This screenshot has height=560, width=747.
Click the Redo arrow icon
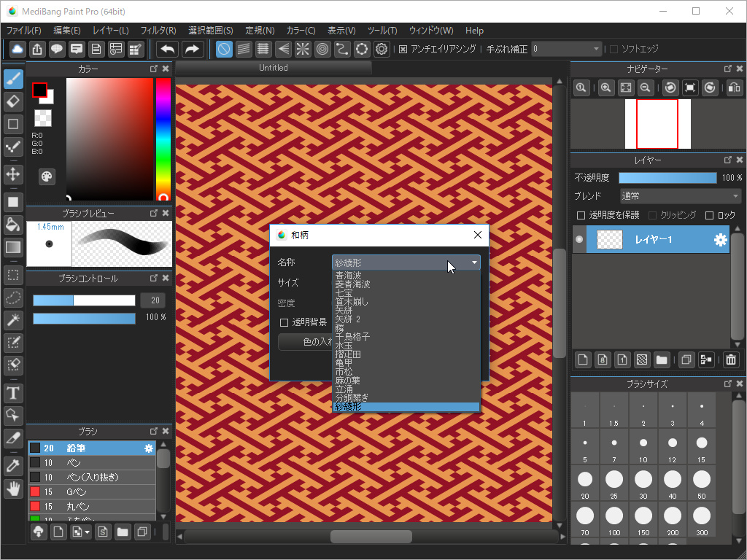click(x=193, y=49)
